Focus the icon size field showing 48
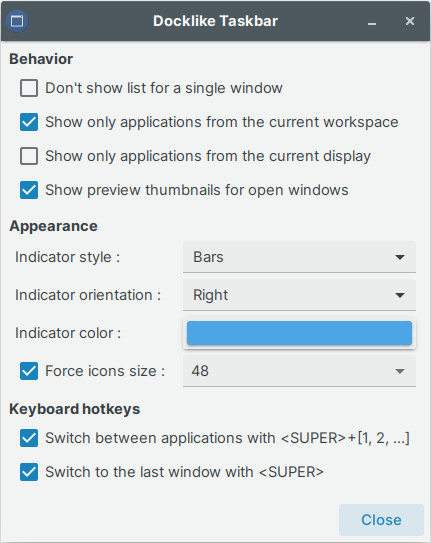This screenshot has height=543, width=431. pyautogui.click(x=287, y=371)
